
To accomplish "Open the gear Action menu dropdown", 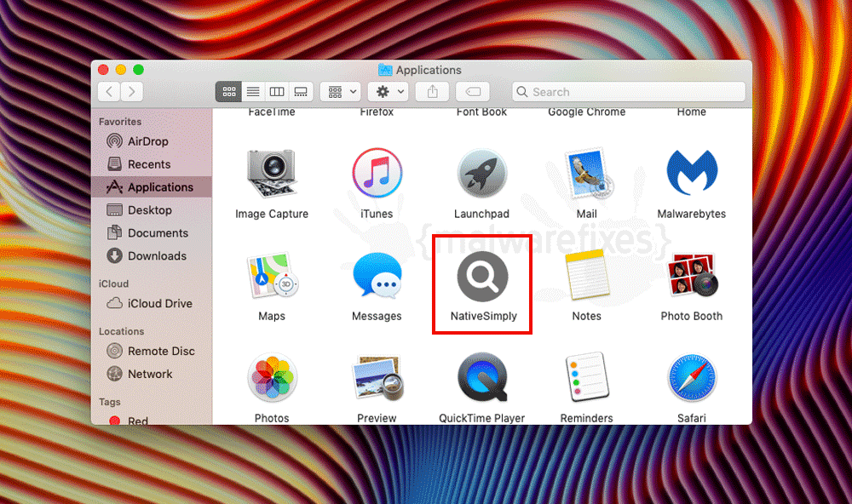I will pos(388,92).
